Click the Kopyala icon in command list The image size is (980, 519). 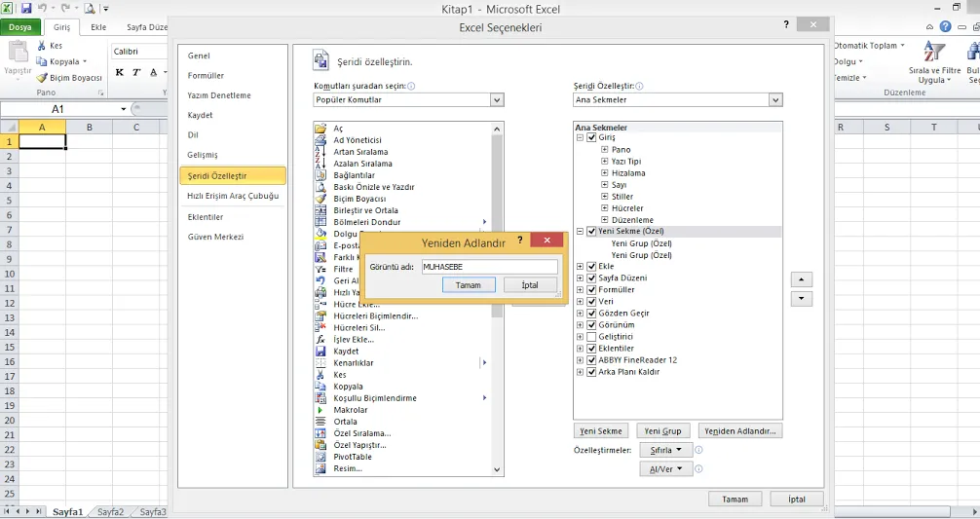click(x=320, y=387)
